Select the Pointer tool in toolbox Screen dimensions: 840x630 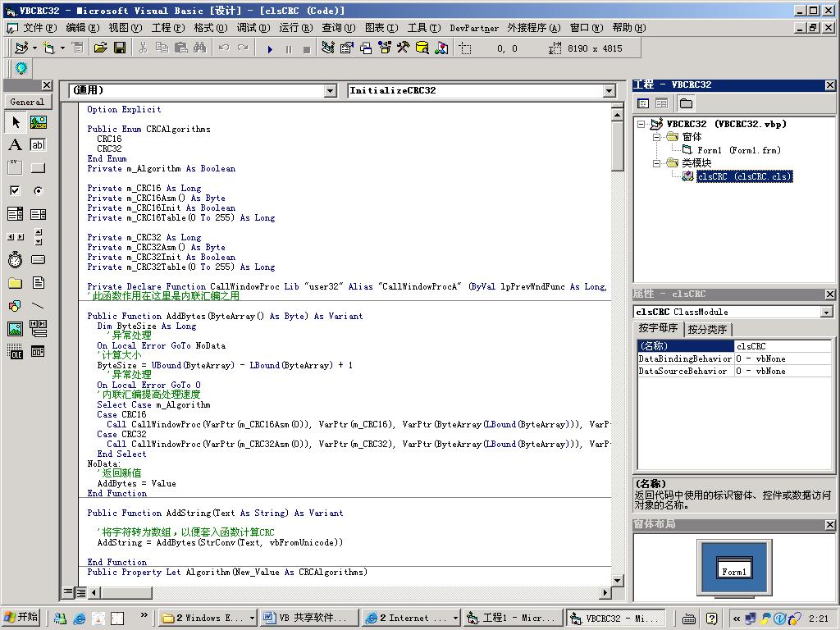[x=15, y=122]
